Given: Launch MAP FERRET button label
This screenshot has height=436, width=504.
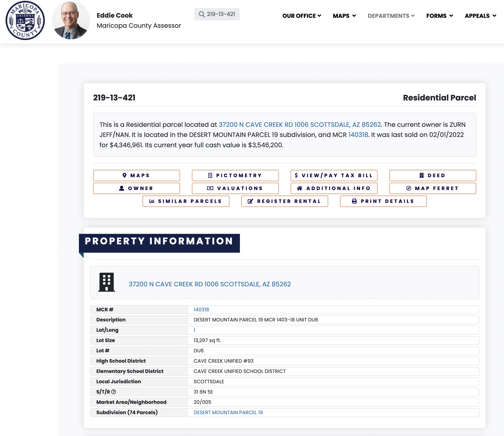Looking at the screenshot, I should pyautogui.click(x=437, y=188).
